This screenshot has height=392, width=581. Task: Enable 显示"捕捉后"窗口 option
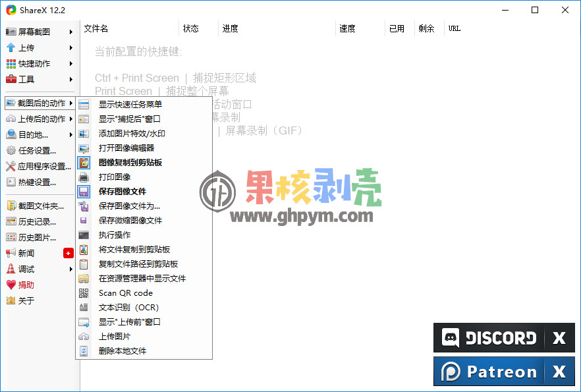(x=144, y=119)
